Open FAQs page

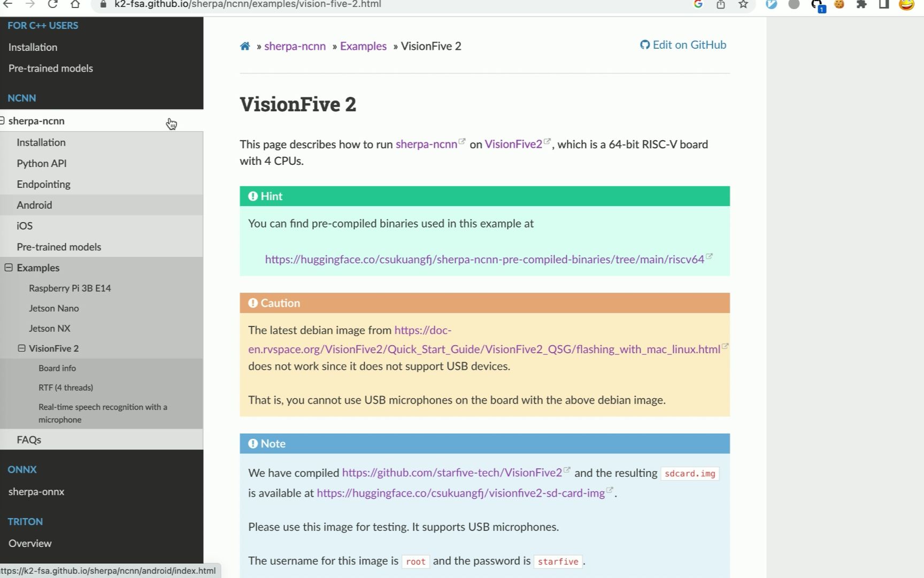(x=29, y=440)
